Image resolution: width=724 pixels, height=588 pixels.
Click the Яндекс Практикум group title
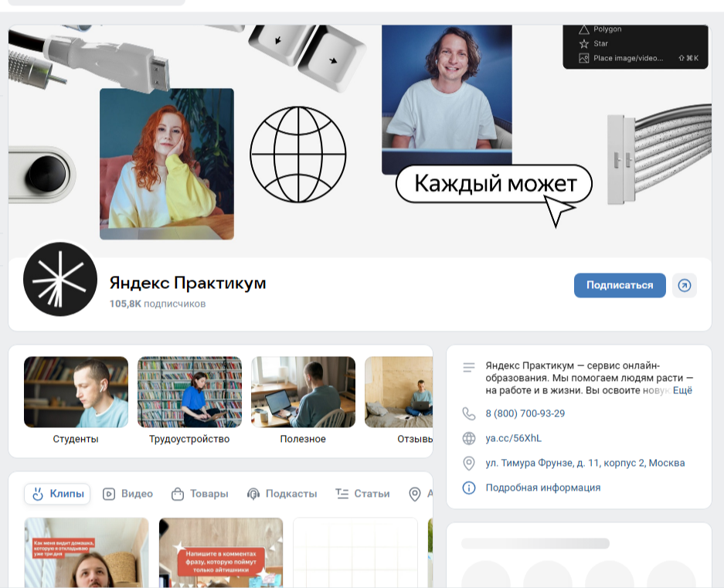(188, 283)
